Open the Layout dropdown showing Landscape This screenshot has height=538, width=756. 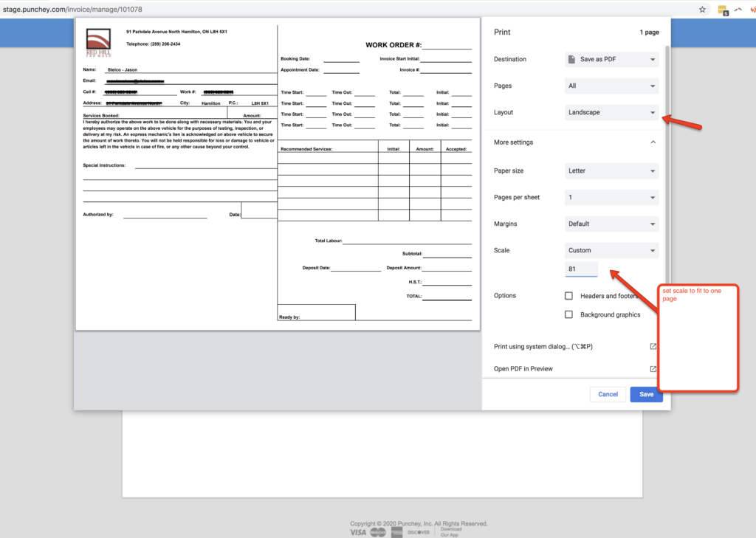click(x=611, y=112)
